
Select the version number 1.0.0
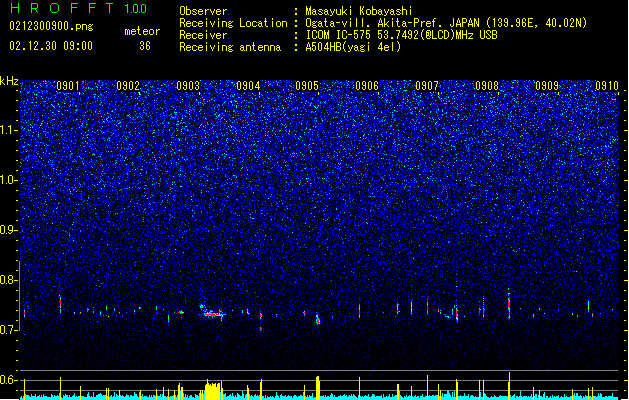135,9
